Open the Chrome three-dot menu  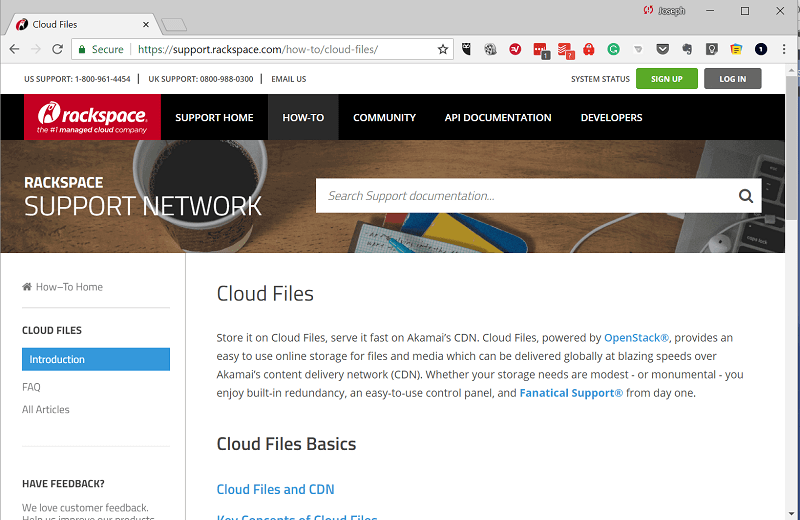pos(784,49)
